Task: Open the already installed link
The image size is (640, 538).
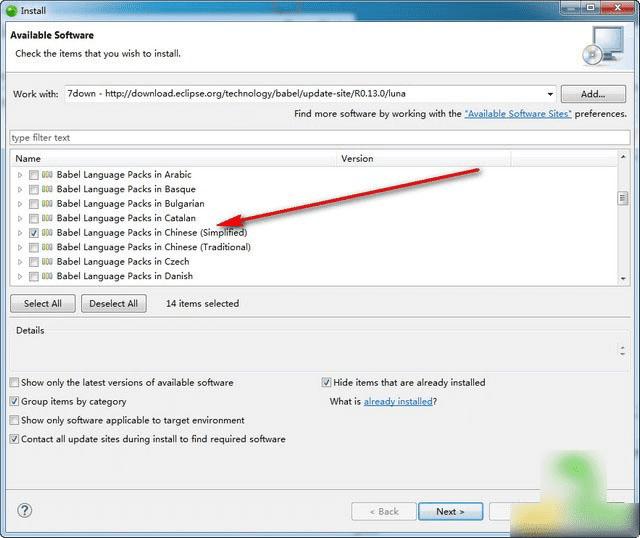Action: 398,402
